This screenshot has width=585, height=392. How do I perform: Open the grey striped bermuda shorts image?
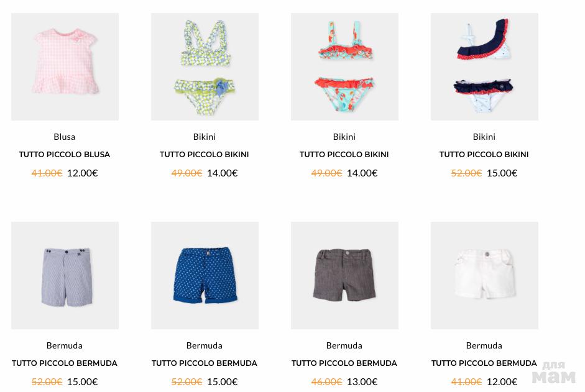[65, 276]
